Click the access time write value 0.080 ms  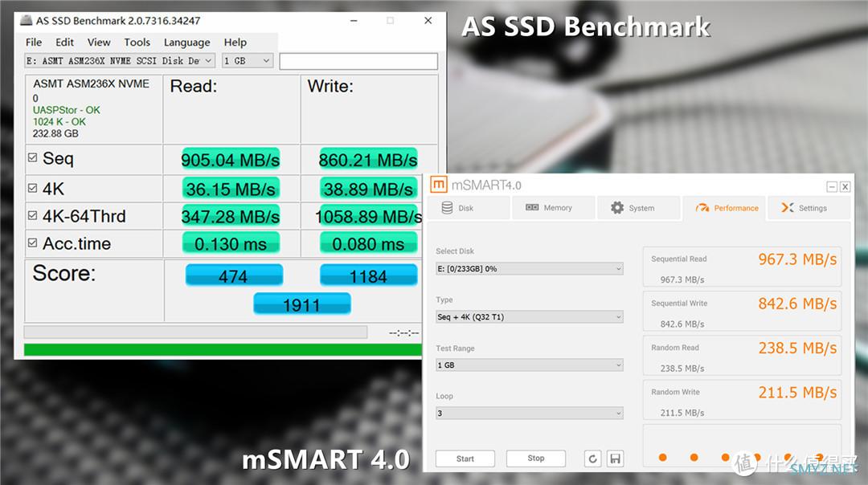point(368,244)
